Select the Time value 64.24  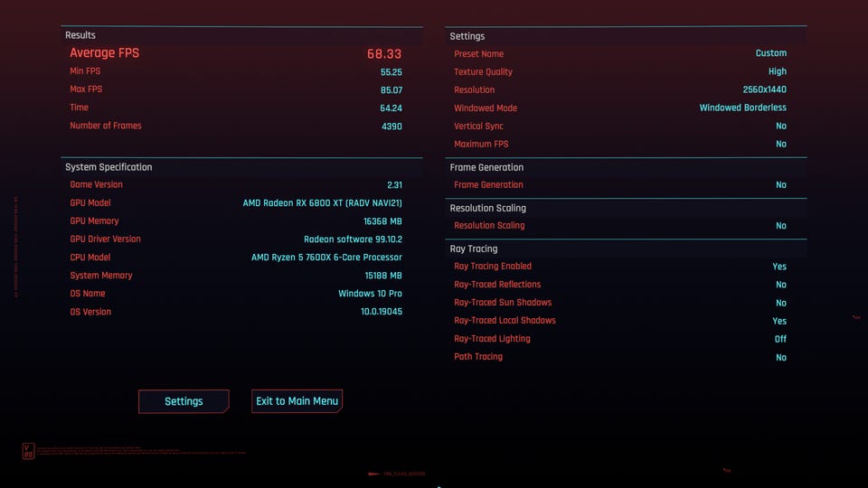(391, 108)
